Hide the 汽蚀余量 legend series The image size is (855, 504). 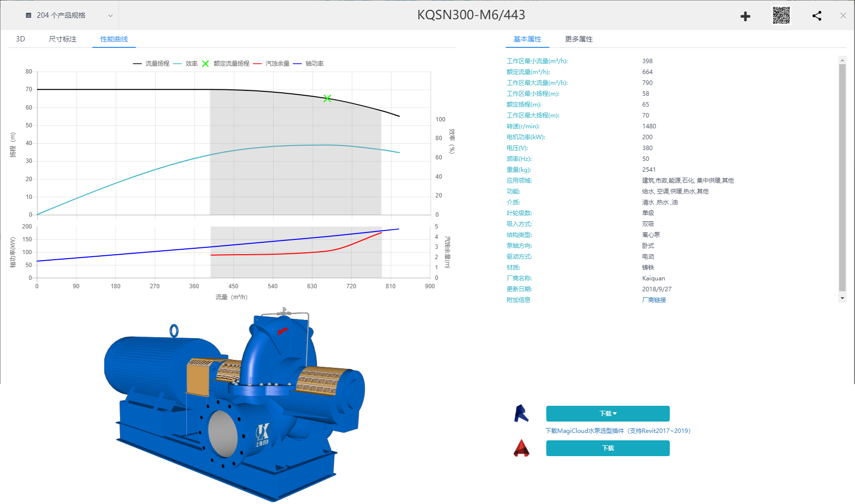pos(271,64)
